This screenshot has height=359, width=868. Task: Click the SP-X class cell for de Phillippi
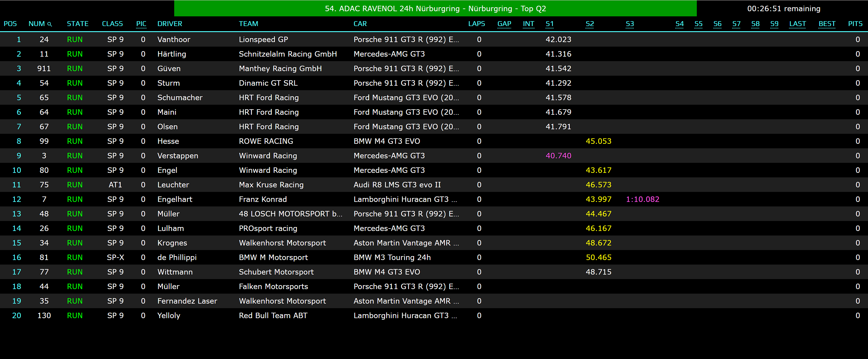(x=115, y=257)
